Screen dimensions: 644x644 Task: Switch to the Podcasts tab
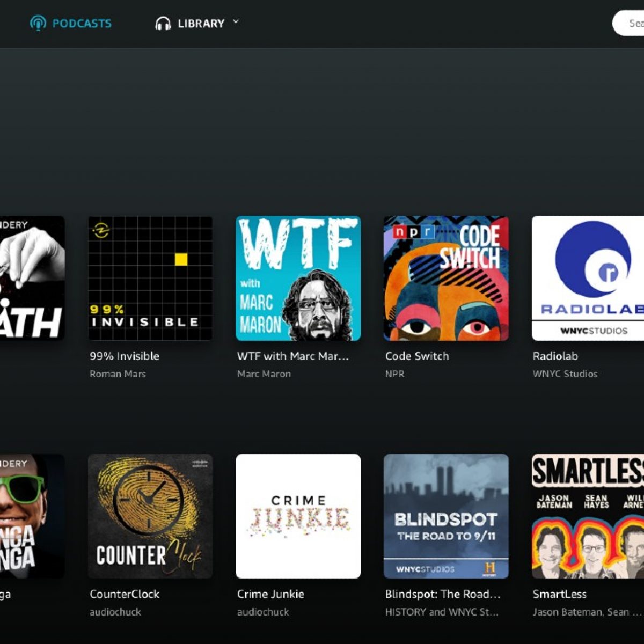tap(82, 24)
